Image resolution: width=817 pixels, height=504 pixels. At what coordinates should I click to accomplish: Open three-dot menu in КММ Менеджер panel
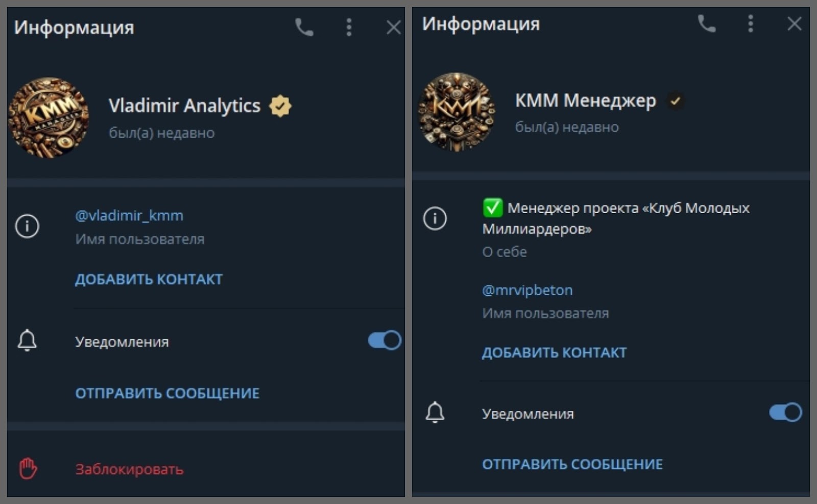[x=750, y=23]
